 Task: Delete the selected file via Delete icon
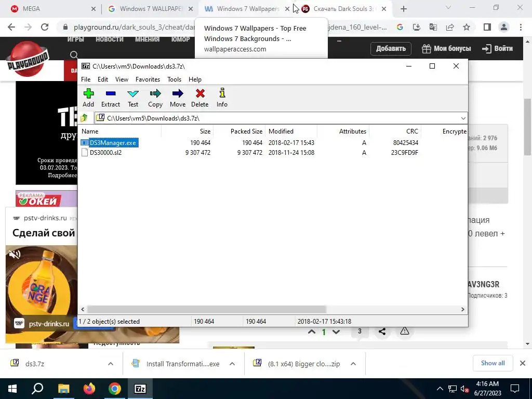(200, 98)
